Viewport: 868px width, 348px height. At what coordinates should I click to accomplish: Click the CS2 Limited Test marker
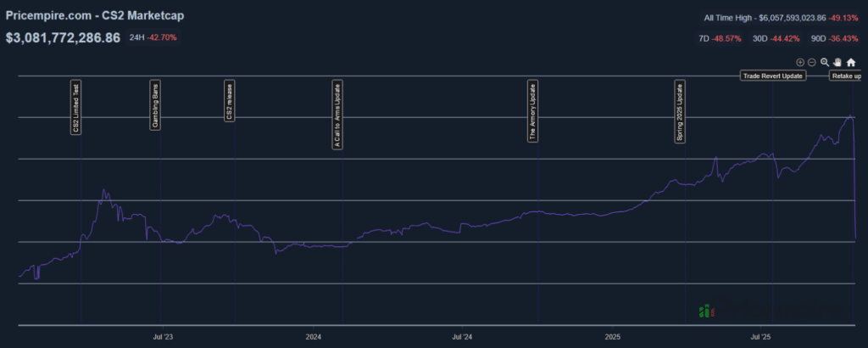(76, 108)
